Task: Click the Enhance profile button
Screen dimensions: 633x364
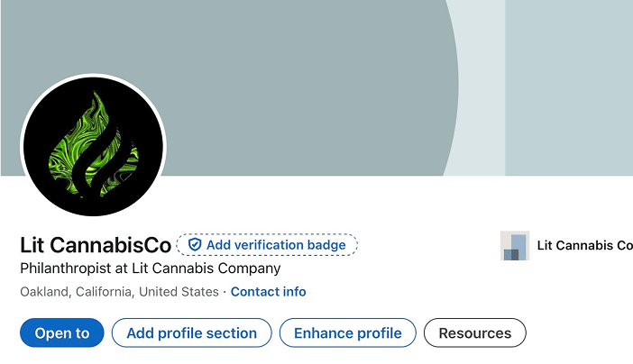Action: (347, 332)
